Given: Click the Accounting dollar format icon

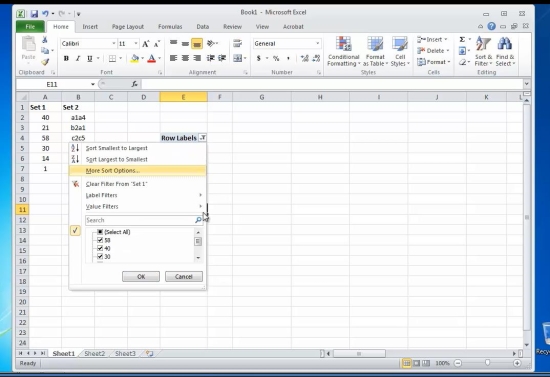Looking at the screenshot, I should tap(259, 58).
